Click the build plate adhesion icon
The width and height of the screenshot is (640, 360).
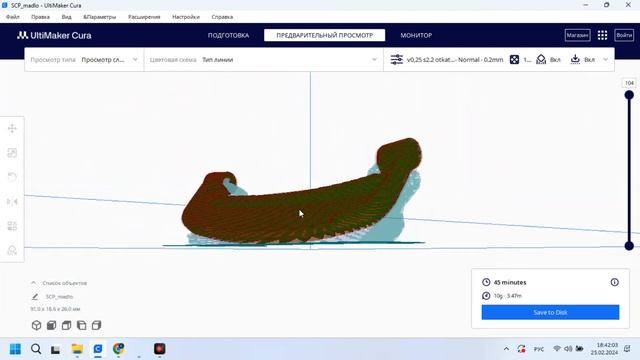[575, 60]
